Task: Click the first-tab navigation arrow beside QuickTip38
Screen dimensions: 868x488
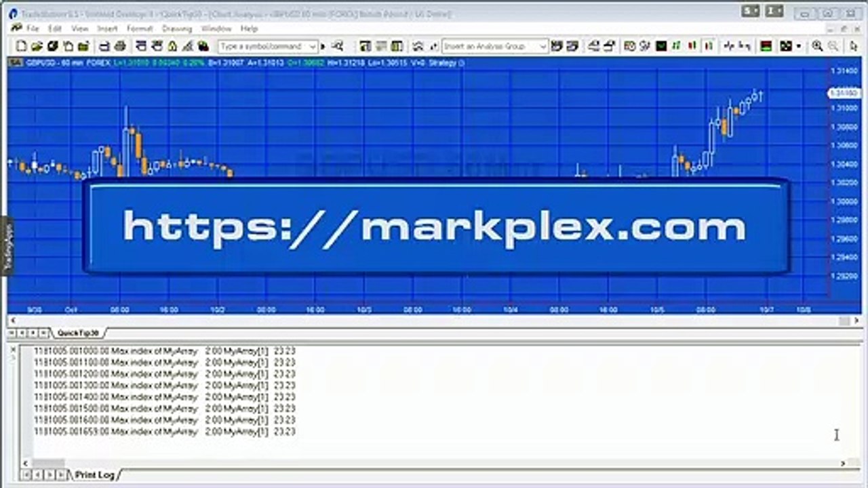Action: 12,333
